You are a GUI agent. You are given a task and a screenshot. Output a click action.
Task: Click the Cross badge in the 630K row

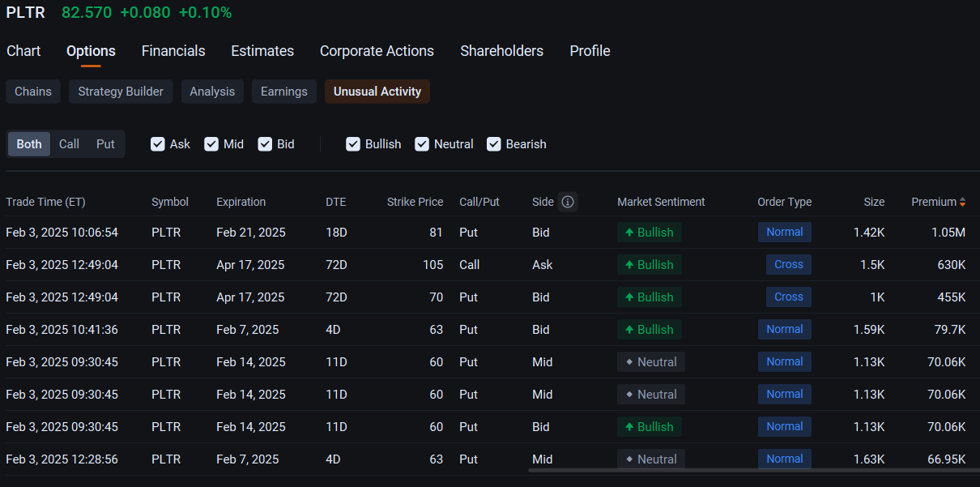tap(789, 265)
